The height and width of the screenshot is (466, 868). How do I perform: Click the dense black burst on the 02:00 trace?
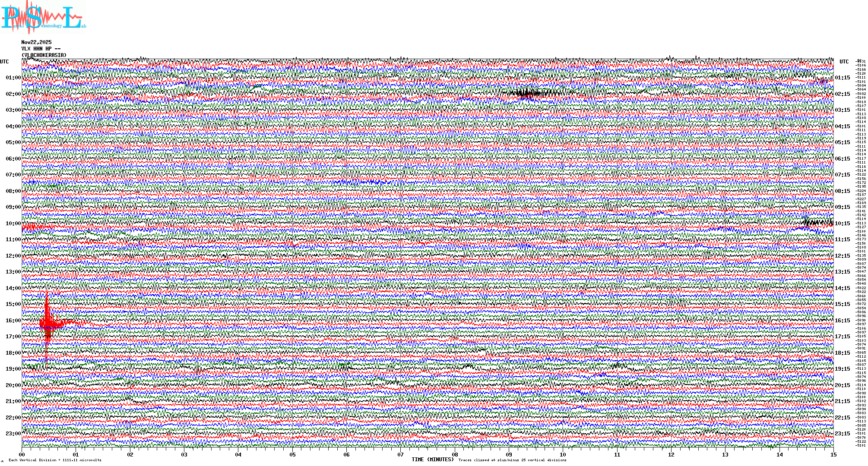[528, 93]
